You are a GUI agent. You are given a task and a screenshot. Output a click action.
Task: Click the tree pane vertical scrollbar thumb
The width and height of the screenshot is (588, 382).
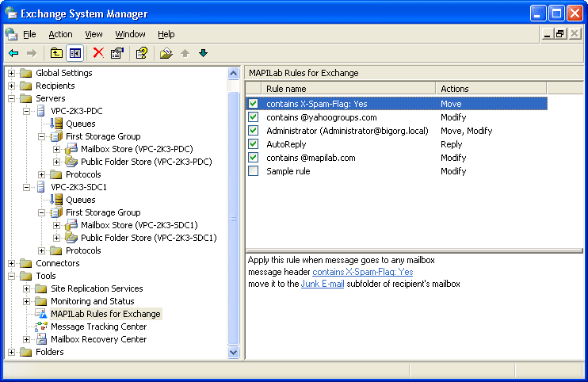233,217
